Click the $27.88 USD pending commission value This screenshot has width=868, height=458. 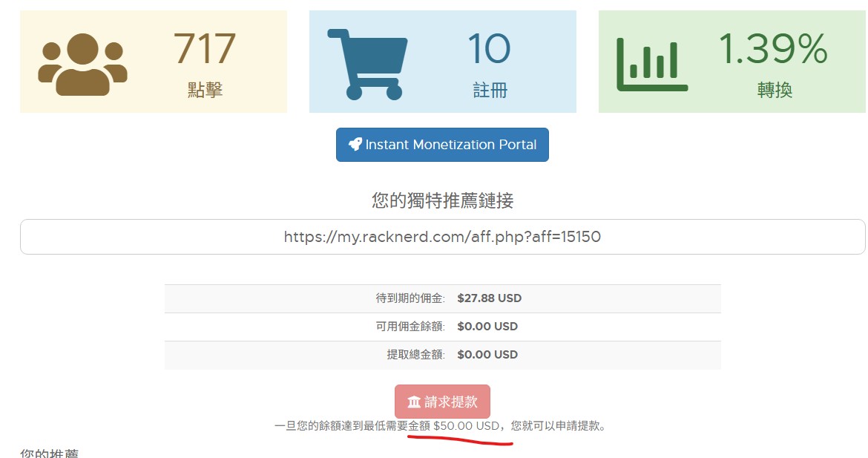489,298
